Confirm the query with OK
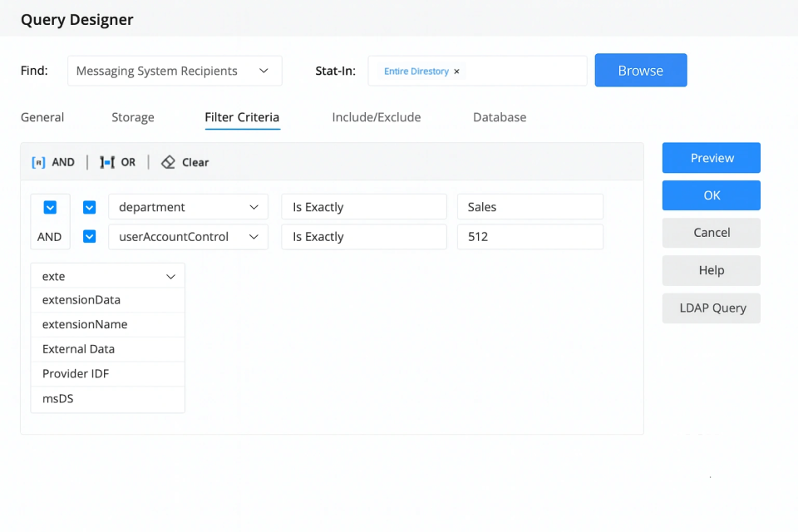798x532 pixels. click(x=711, y=195)
